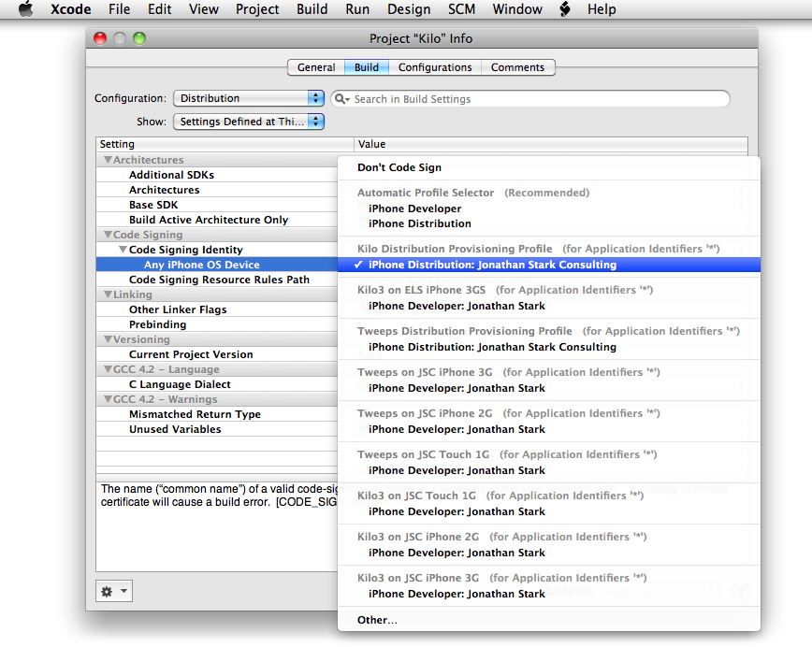Click the magnifier icon in search field
The width and height of the screenshot is (812, 647).
pos(342,99)
